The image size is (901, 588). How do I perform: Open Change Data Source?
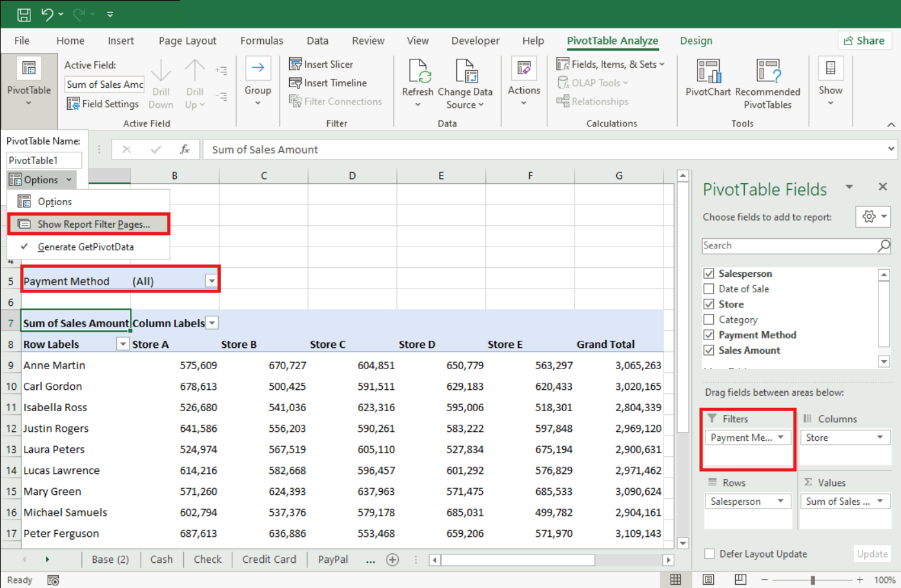tap(465, 72)
